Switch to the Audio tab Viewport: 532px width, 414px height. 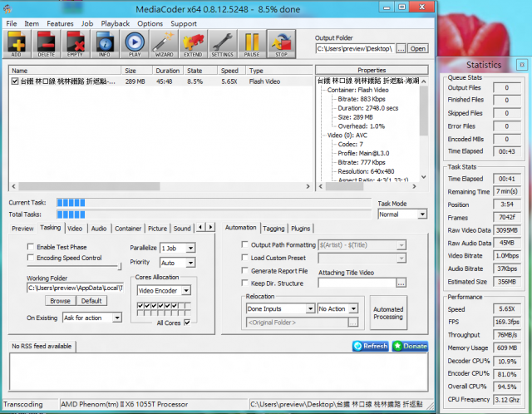click(x=99, y=228)
